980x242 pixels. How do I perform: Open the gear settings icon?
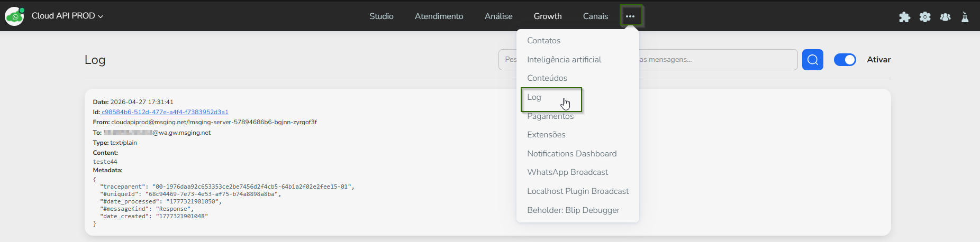pyautogui.click(x=925, y=17)
